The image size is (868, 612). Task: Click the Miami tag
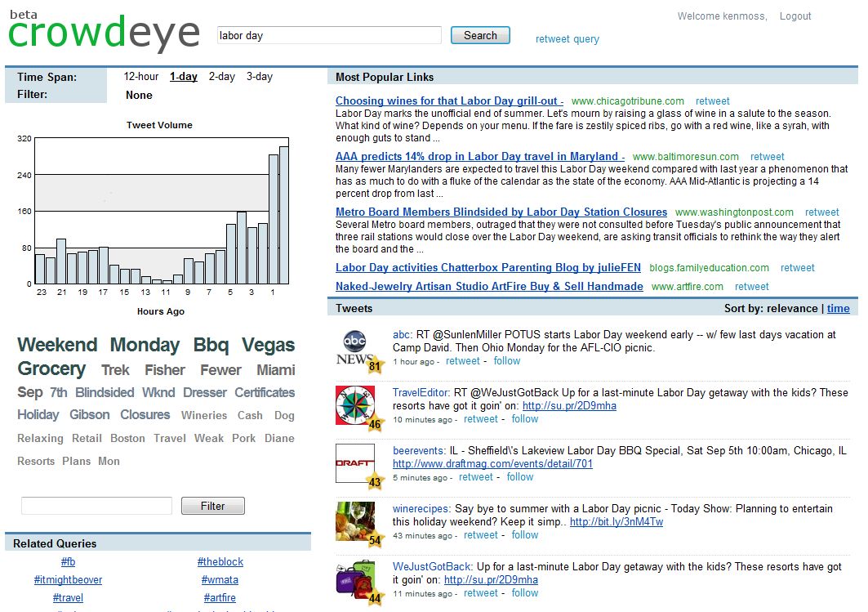coord(276,370)
